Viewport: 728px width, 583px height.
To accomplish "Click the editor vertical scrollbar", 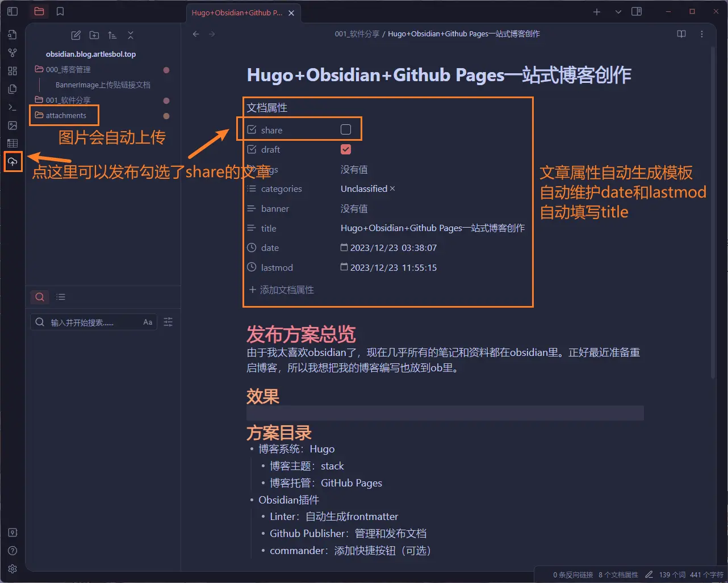I will click(713, 213).
